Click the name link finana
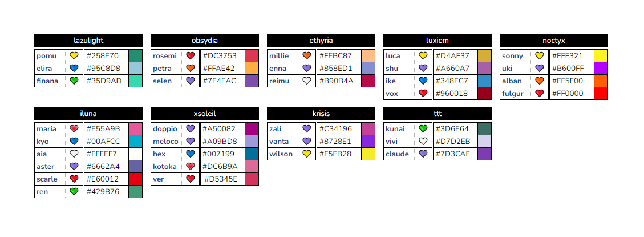 (x=48, y=81)
